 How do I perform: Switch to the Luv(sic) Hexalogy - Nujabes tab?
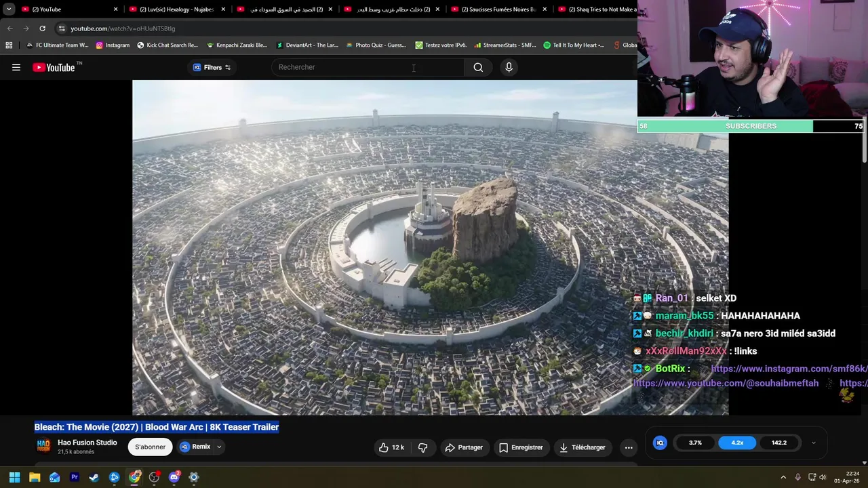click(176, 9)
